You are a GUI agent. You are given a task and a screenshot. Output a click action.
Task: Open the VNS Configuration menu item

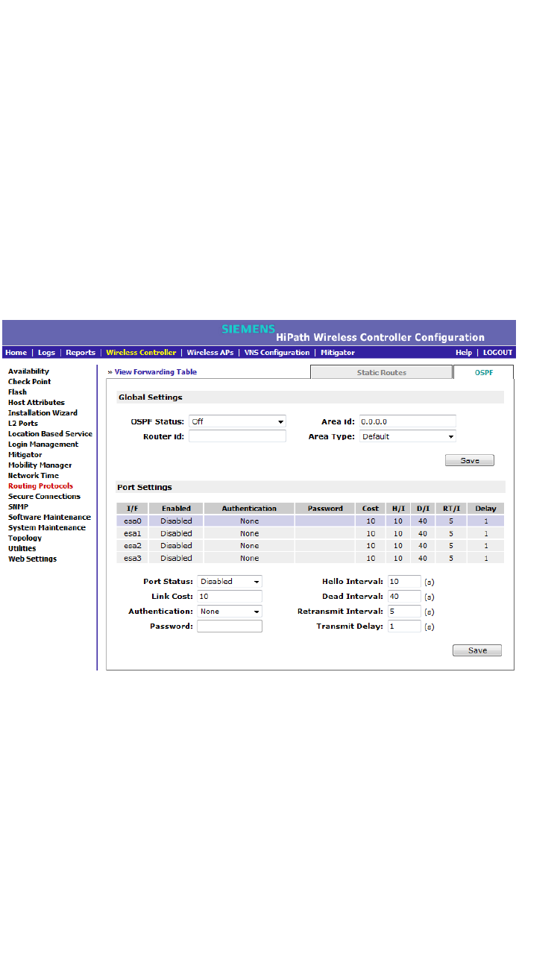pos(277,353)
